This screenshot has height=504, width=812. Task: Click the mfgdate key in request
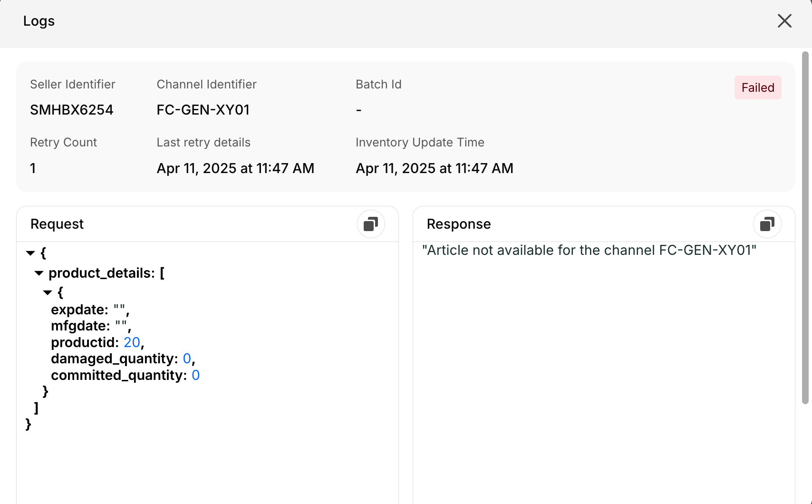(x=80, y=326)
